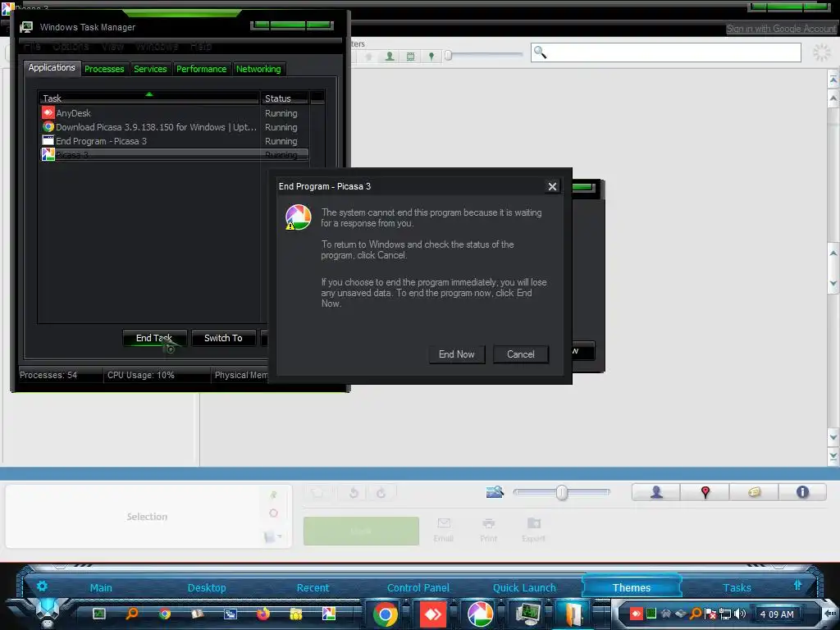Sort tasks by the Status column header
Viewport: 840px width, 630px height.
click(x=285, y=98)
